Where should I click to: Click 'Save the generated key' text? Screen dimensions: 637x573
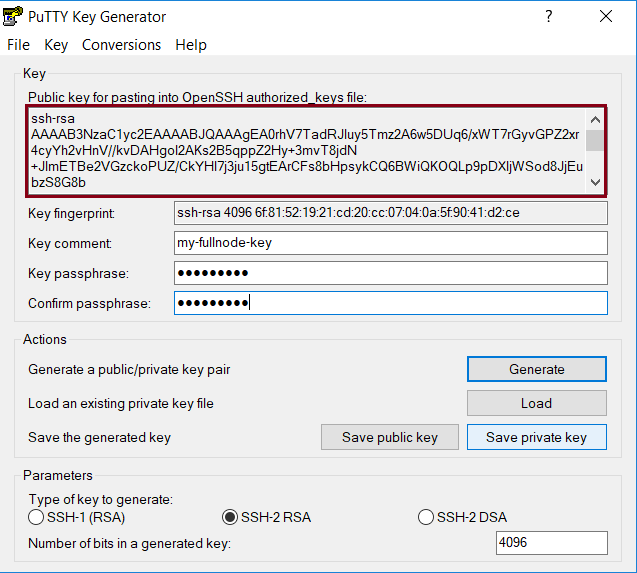click(100, 438)
